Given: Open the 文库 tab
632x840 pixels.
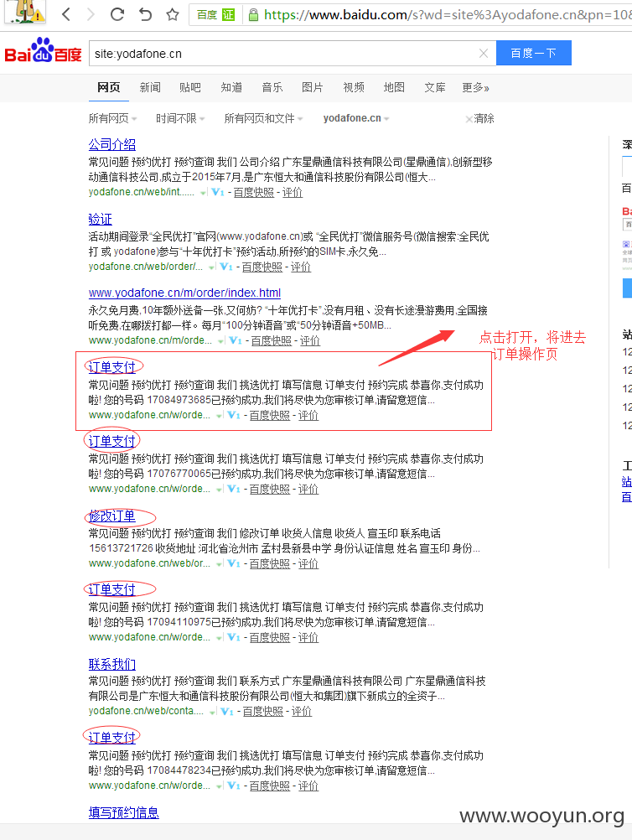Looking at the screenshot, I should tap(435, 87).
